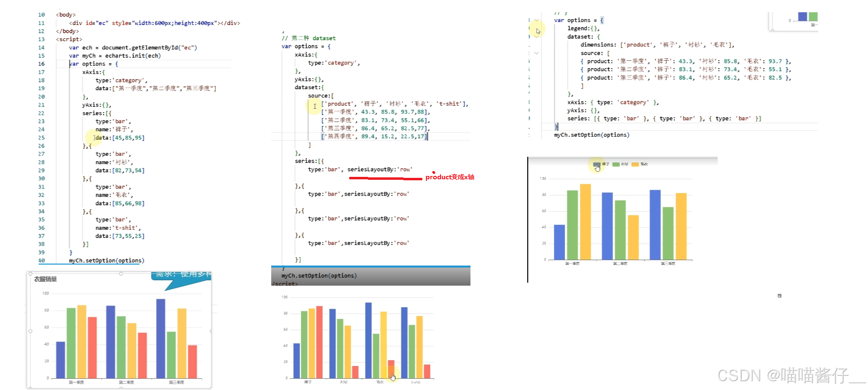Click the product: '第三季度' row in right editor
Screen dimensions: 868x390
click(x=686, y=78)
